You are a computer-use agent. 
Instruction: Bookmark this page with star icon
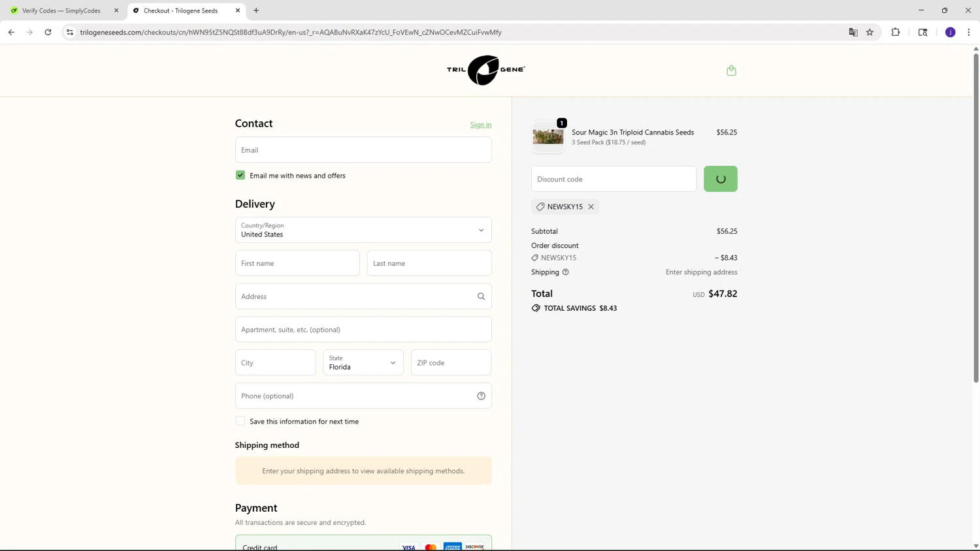[870, 32]
